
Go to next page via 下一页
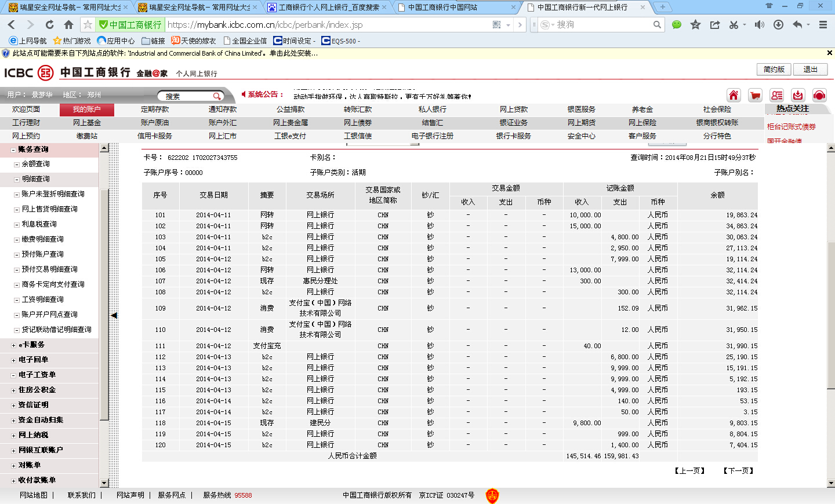[738, 471]
